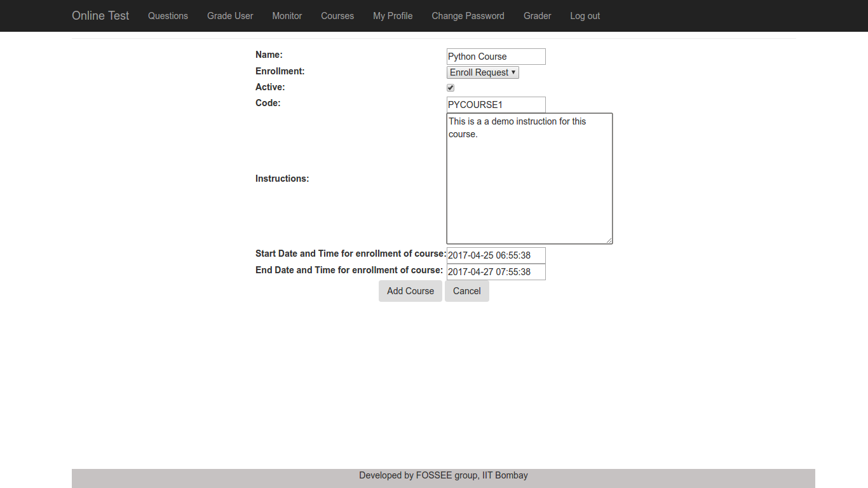Go to Grade User page

(230, 16)
